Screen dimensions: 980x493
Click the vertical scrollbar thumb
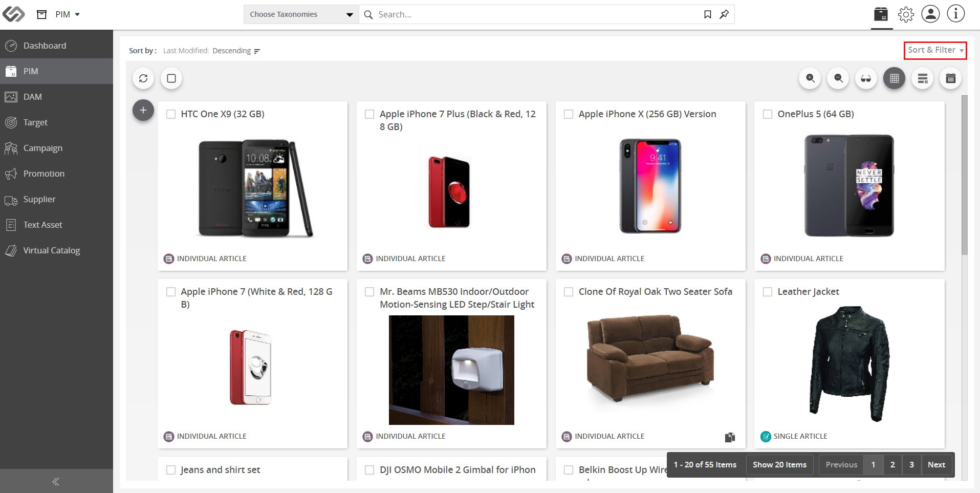click(x=964, y=175)
